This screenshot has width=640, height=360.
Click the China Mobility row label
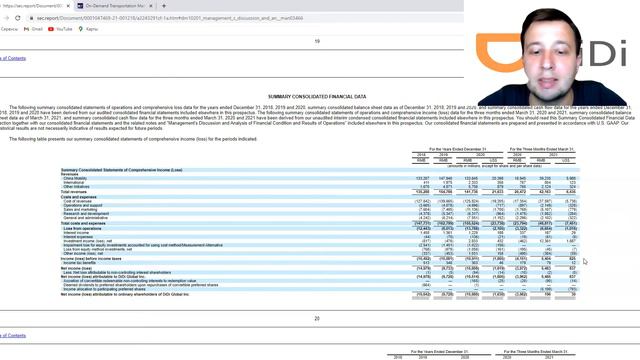click(75, 178)
